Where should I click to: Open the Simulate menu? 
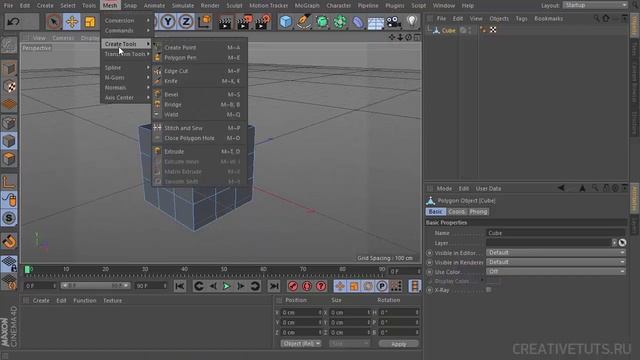point(182,6)
